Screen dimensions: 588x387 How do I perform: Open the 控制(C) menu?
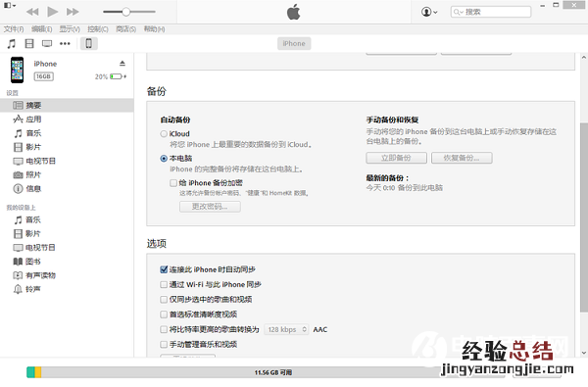98,28
